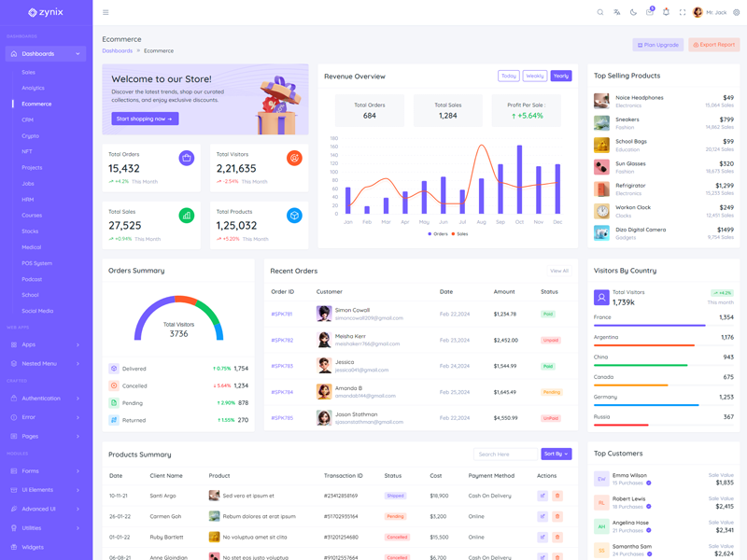Toggle dark mode with moon icon
The width and height of the screenshot is (747, 560).
click(x=633, y=12)
